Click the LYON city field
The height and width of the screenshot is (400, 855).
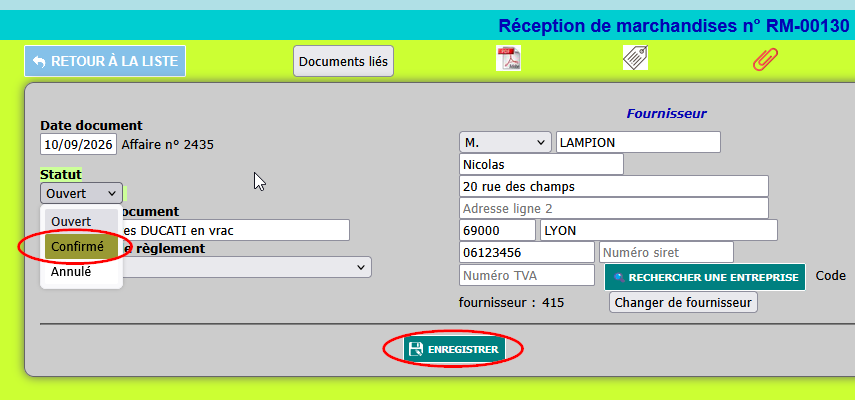659,231
